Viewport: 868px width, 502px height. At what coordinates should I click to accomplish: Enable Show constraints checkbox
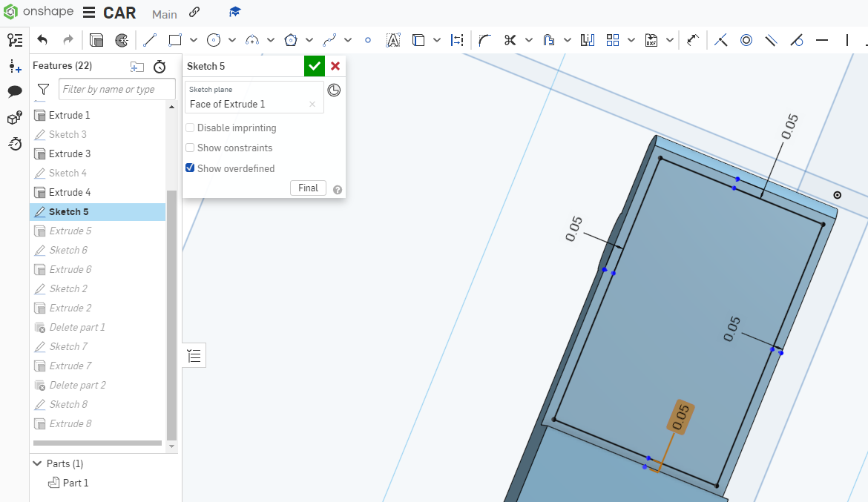tap(190, 148)
